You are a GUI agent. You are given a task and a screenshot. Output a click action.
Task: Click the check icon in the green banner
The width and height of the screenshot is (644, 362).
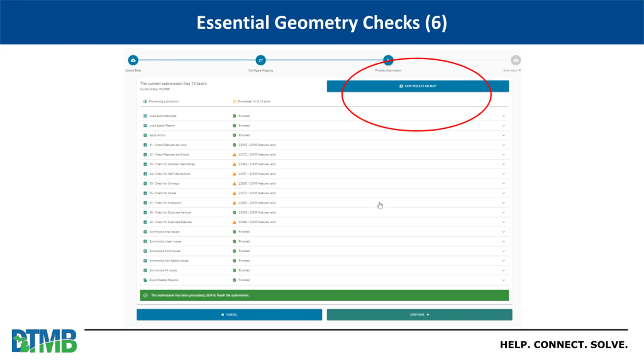pos(145,295)
